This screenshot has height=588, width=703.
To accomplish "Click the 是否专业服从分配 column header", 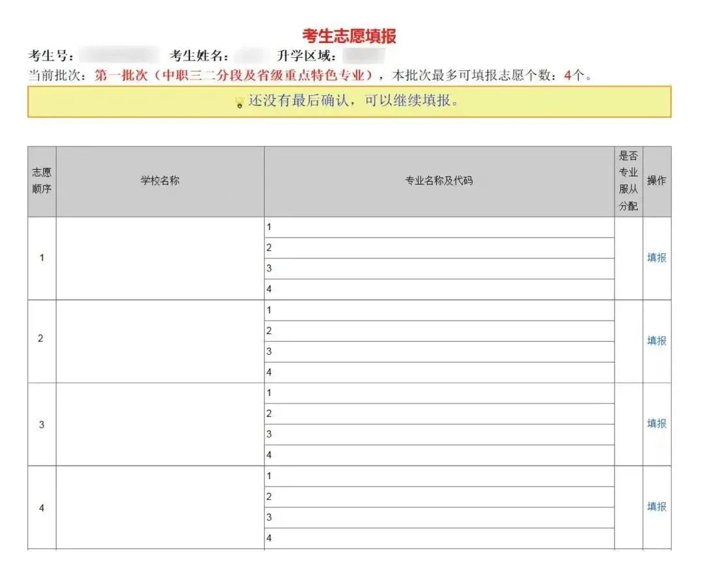I will 629,181.
